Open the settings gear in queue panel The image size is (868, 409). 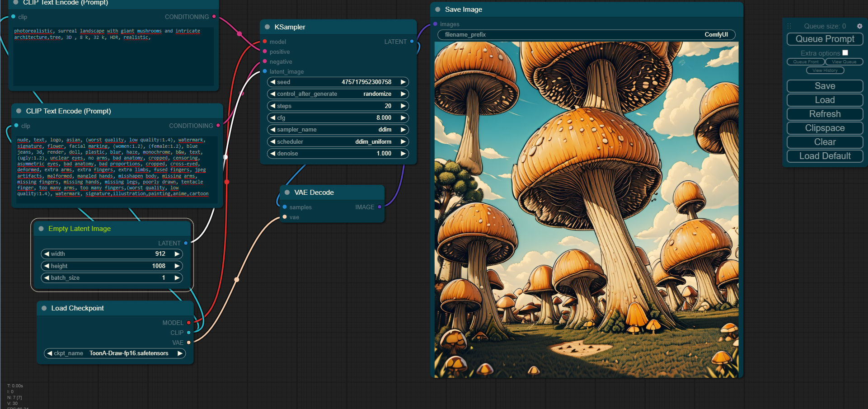tap(859, 26)
